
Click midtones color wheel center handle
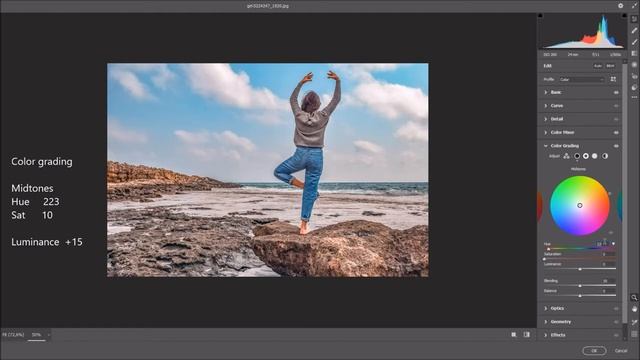[580, 205]
